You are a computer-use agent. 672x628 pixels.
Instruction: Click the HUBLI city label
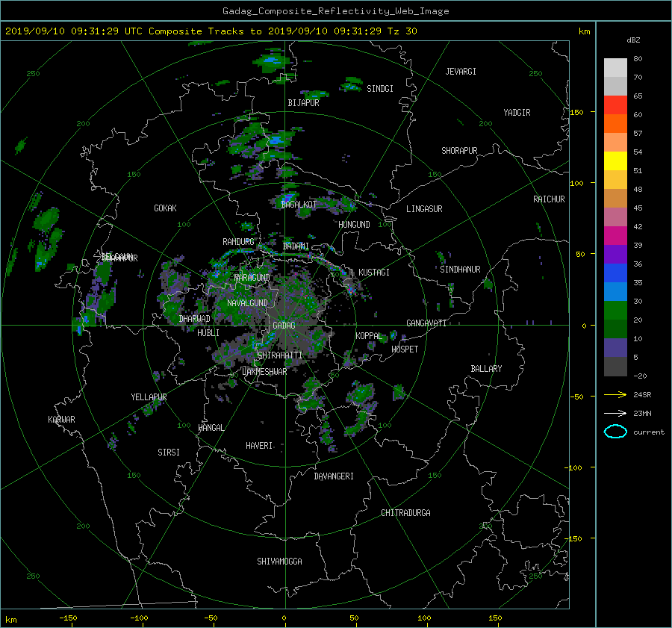click(208, 333)
